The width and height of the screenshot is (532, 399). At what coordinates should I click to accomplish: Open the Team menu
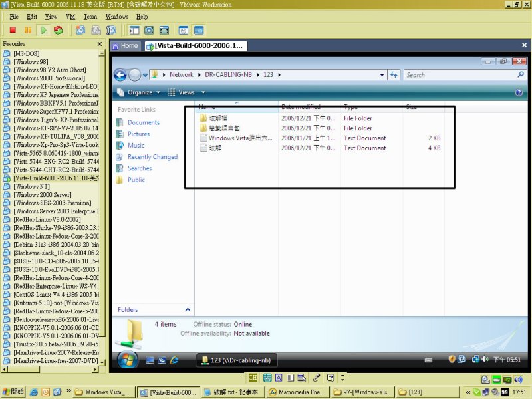90,17
